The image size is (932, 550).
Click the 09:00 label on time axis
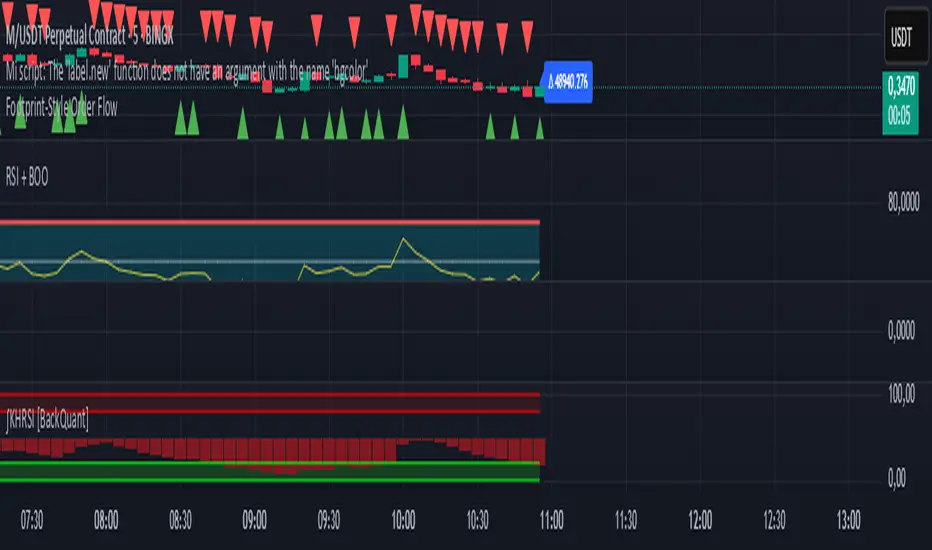pyautogui.click(x=254, y=520)
